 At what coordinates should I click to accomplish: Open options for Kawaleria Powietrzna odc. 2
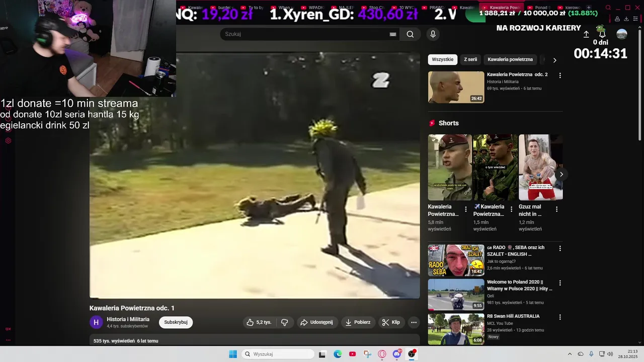point(560,75)
